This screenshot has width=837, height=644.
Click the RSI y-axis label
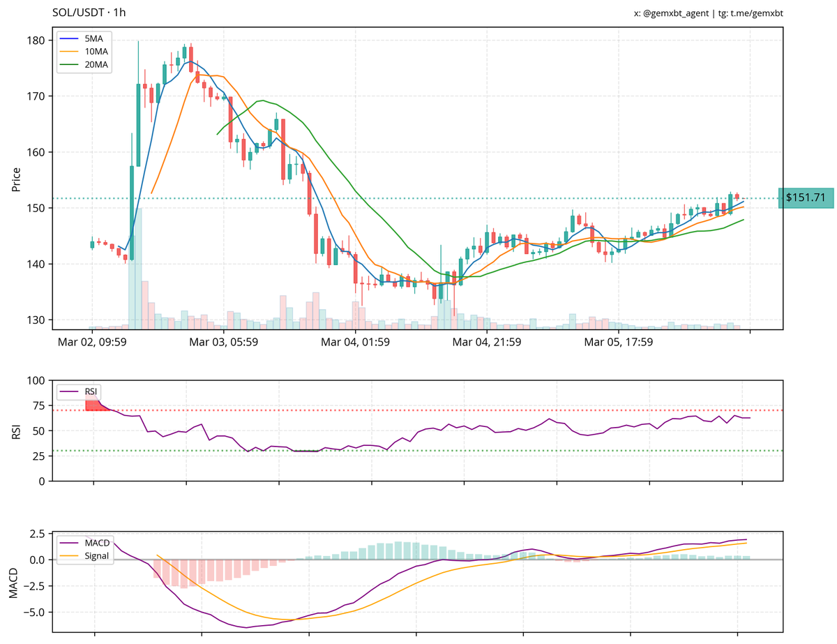tap(17, 431)
